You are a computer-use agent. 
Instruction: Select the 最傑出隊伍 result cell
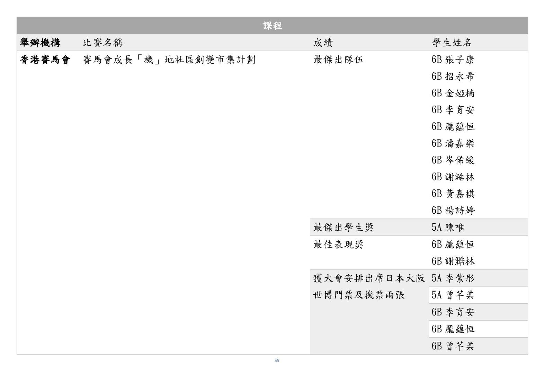tap(338, 60)
